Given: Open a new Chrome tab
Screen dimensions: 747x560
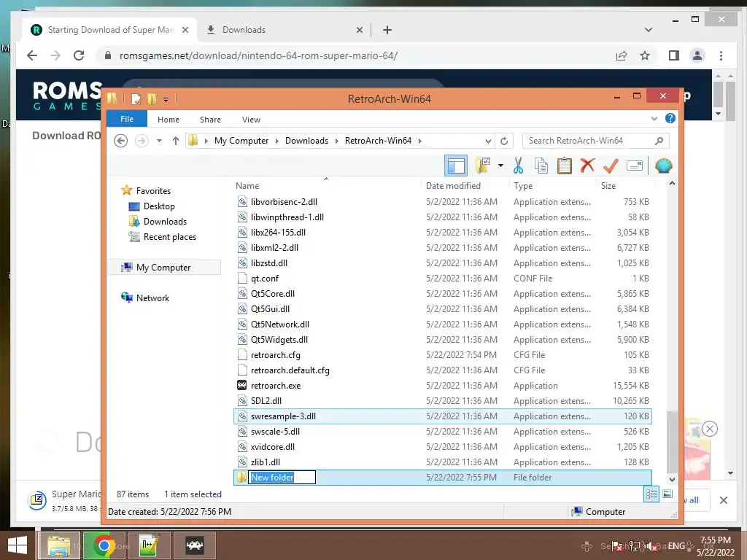Looking at the screenshot, I should click(x=387, y=30).
